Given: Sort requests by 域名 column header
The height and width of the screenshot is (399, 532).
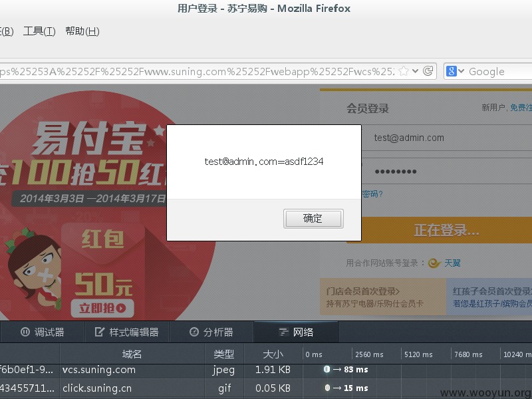Looking at the screenshot, I should [132, 354].
